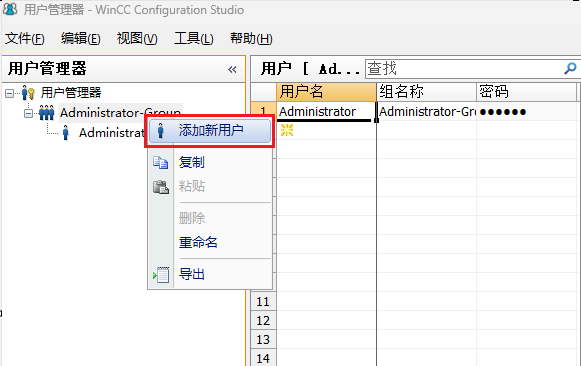Image resolution: width=581 pixels, height=366 pixels.
Task: Choose 粘贴 in the context menu
Action: (210, 186)
